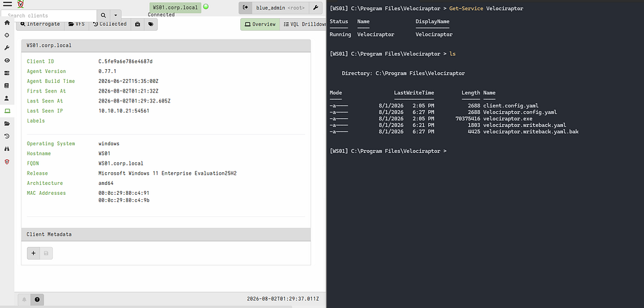Click the red shield icon in sidebar
The image size is (644, 308).
coord(7,162)
